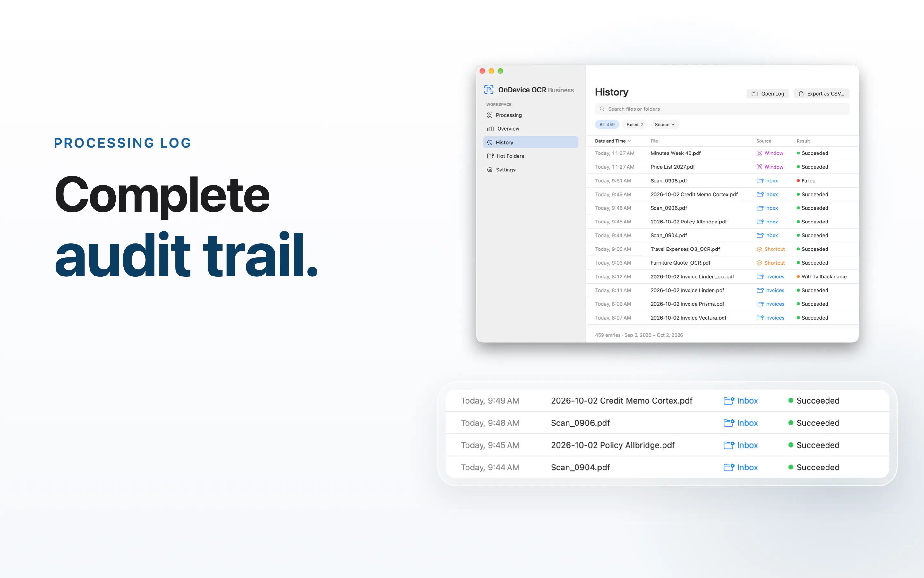Click Window source icon for Minutes Week 40.pdf
Image resolution: width=924 pixels, height=578 pixels.
pyautogui.click(x=759, y=153)
